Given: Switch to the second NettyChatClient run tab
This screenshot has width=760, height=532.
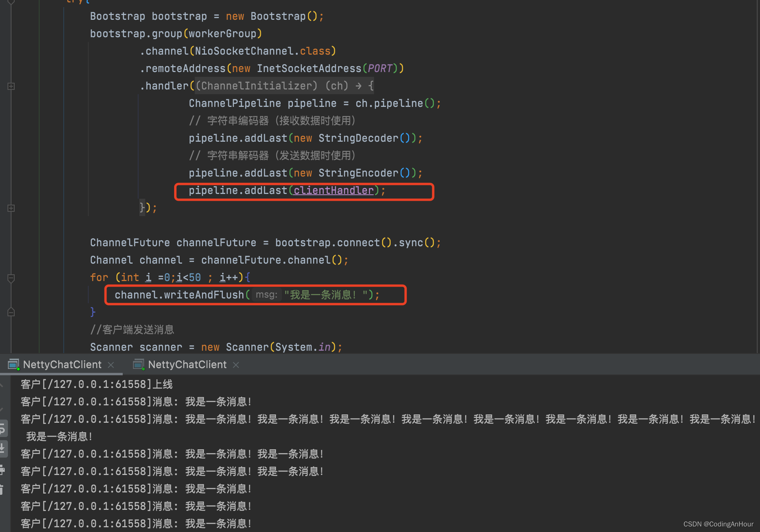Looking at the screenshot, I should click(187, 365).
